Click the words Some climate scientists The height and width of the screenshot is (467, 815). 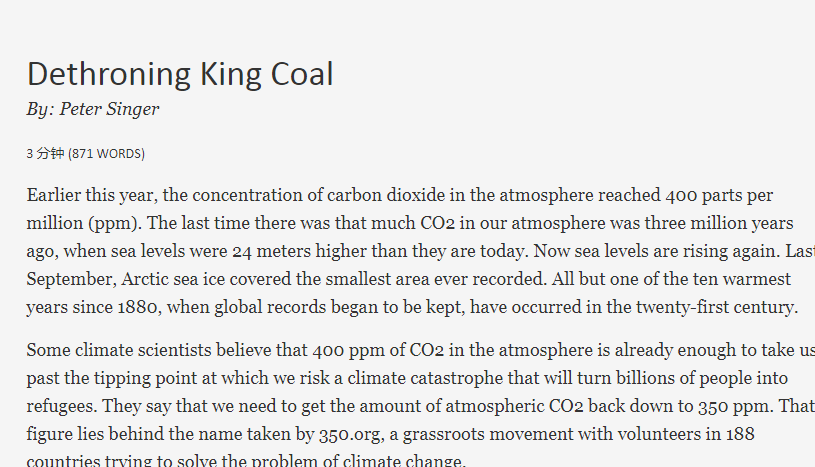[119, 351]
